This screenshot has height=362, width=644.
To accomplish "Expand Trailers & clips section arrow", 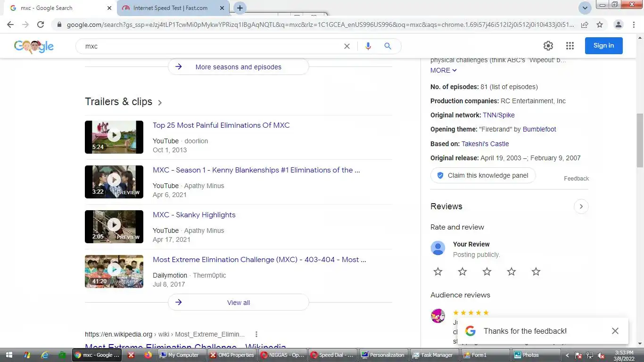I will (160, 102).
